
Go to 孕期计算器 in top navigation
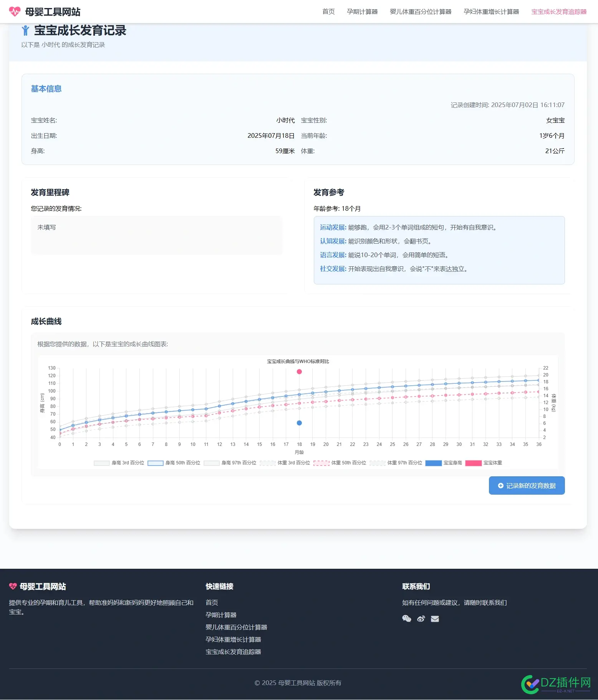pyautogui.click(x=362, y=12)
